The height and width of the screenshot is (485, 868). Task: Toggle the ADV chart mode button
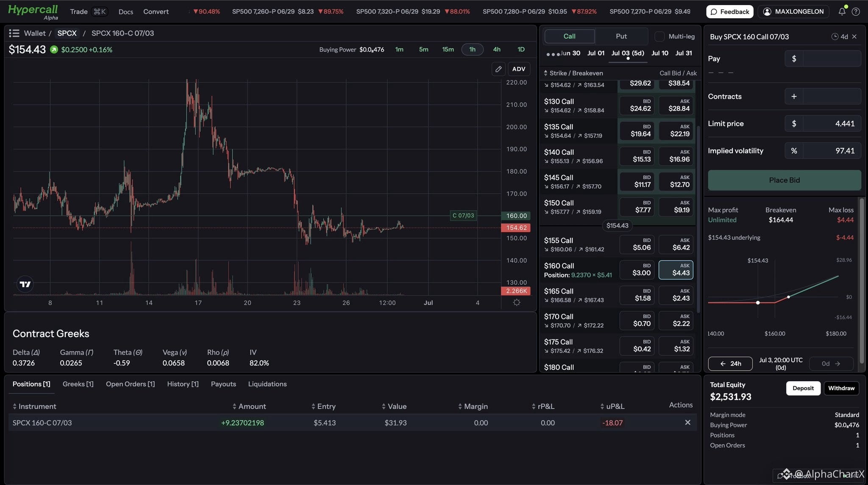coord(519,69)
